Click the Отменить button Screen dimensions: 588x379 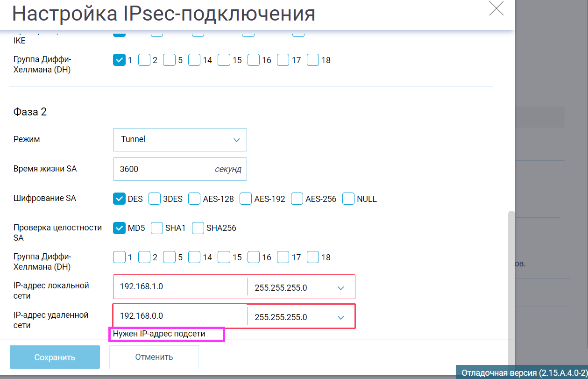(154, 357)
